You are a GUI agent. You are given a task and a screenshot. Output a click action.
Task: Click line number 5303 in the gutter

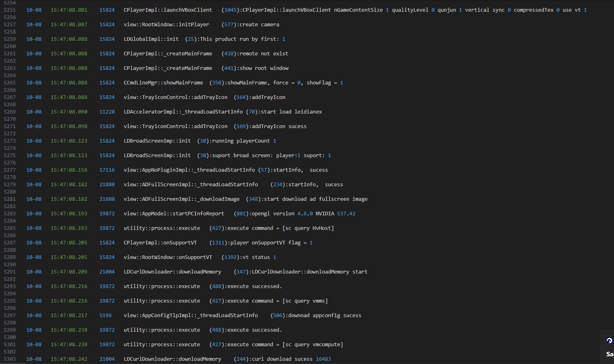pyautogui.click(x=10, y=359)
